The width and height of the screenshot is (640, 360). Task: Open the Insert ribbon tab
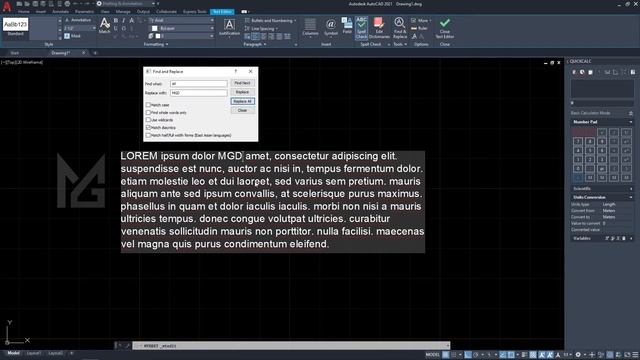(41, 12)
